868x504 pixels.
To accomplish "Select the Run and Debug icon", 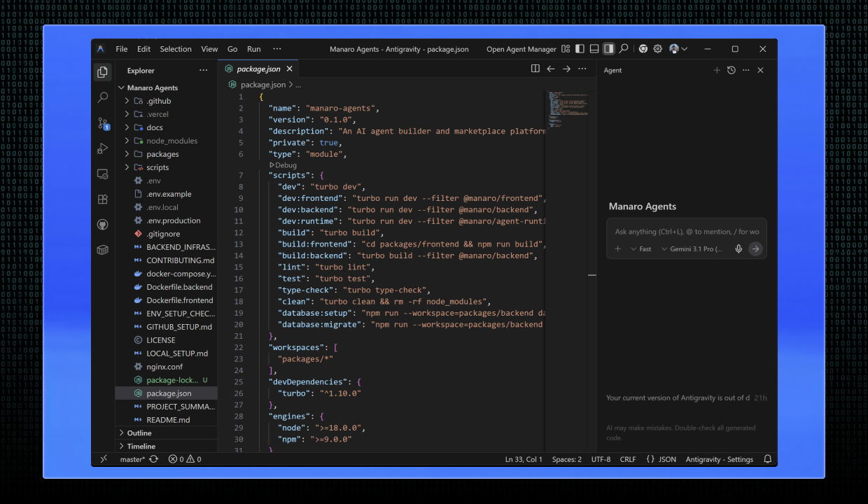I will (x=103, y=148).
